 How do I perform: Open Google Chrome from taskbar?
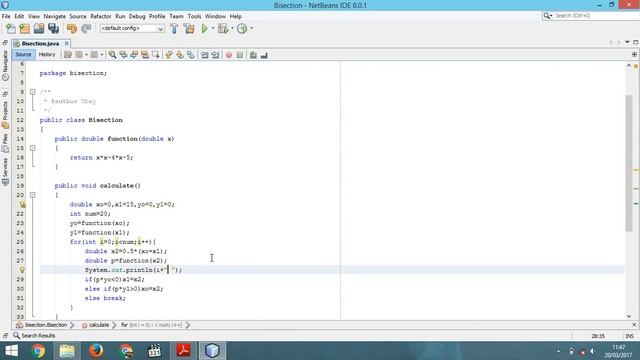point(38,351)
